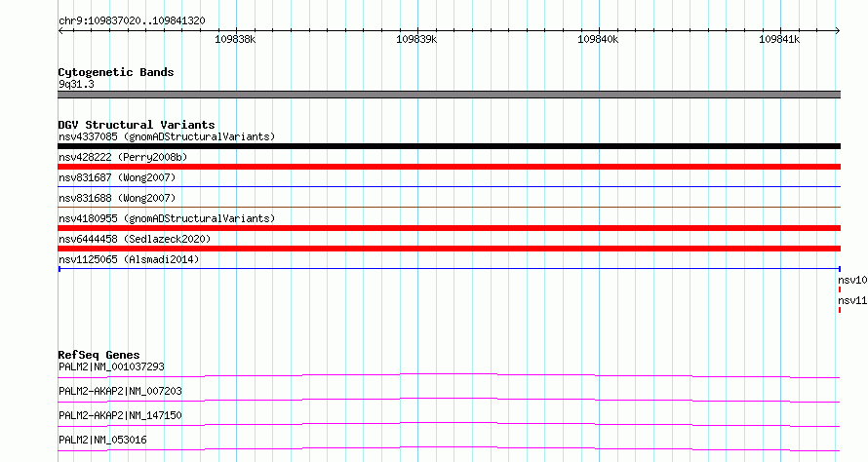Image resolution: width=868 pixels, height=462 pixels.
Task: Open gene PALM2|NM_001037293 label
Action: click(111, 366)
